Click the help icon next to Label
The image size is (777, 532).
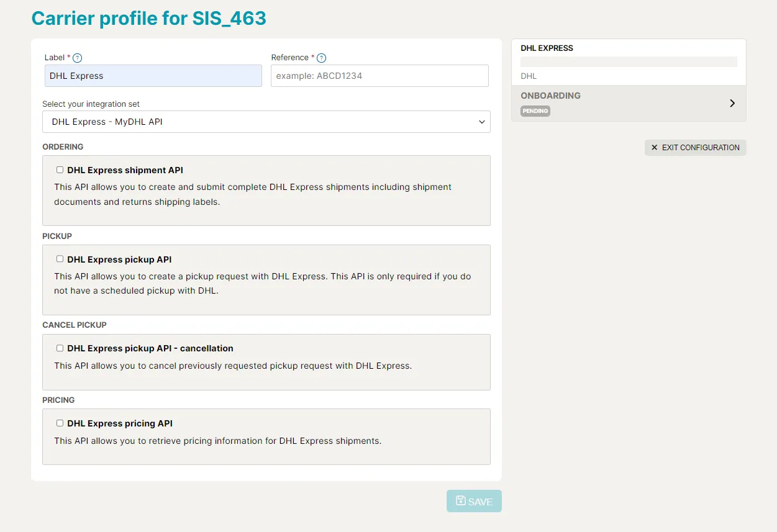click(x=78, y=58)
